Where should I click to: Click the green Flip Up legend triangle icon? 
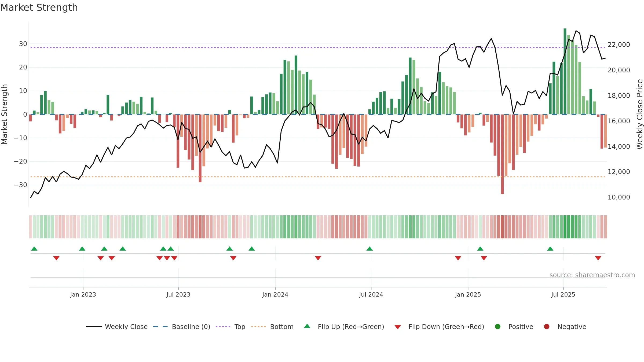coord(307,326)
